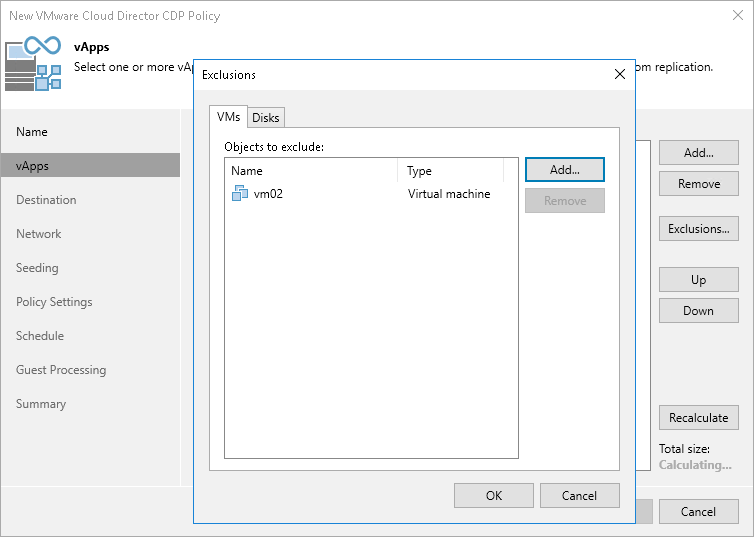This screenshot has height=537, width=754.
Task: Click the 'Objects to exclude:' label
Action: (x=274, y=147)
